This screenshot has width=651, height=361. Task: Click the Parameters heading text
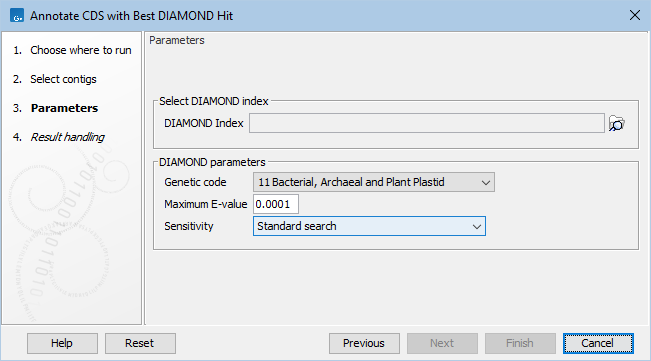176,40
